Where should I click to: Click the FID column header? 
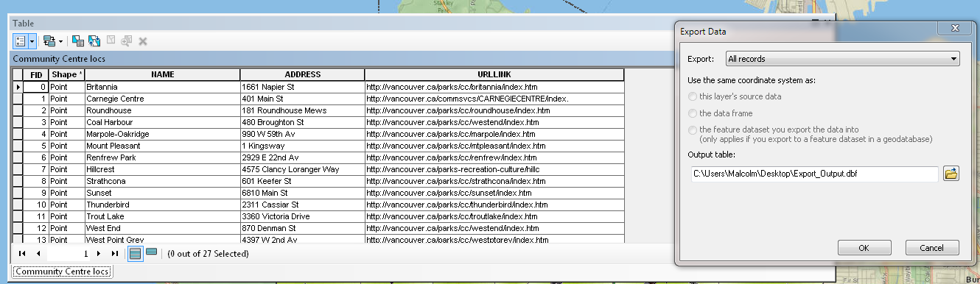36,75
